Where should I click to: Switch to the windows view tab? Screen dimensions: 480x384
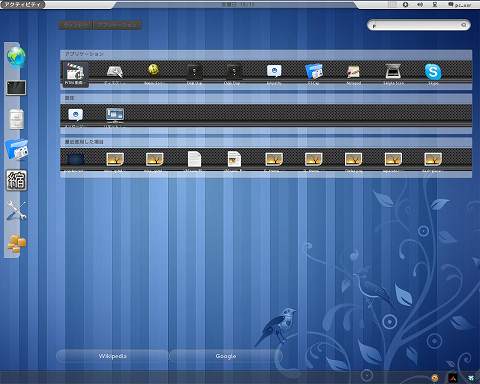click(x=76, y=25)
